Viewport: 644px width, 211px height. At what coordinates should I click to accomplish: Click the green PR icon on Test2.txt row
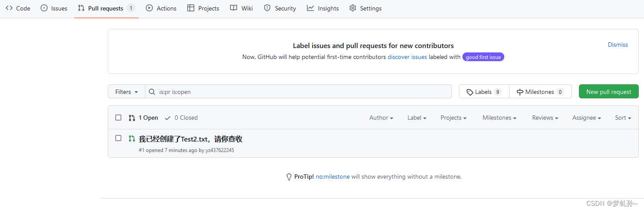132,138
